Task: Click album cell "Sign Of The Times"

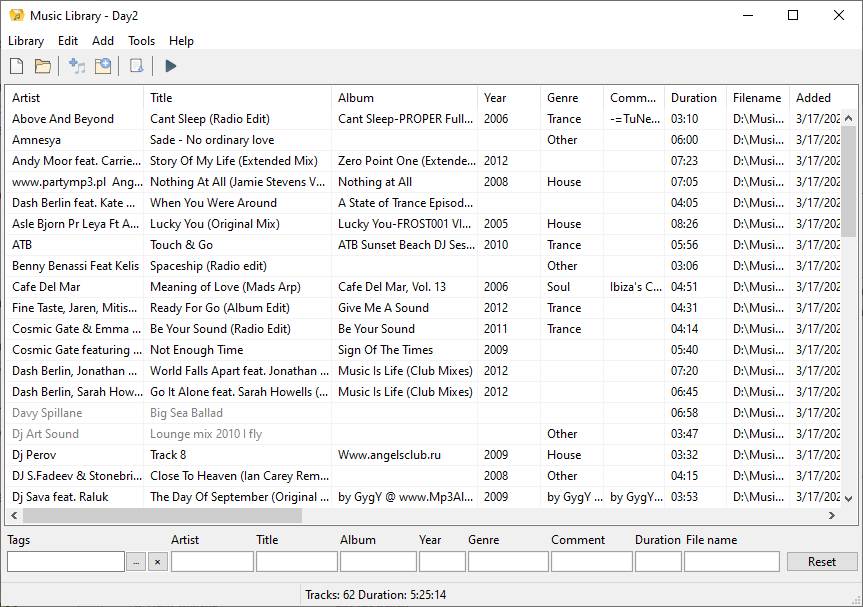Action: [x=385, y=350]
